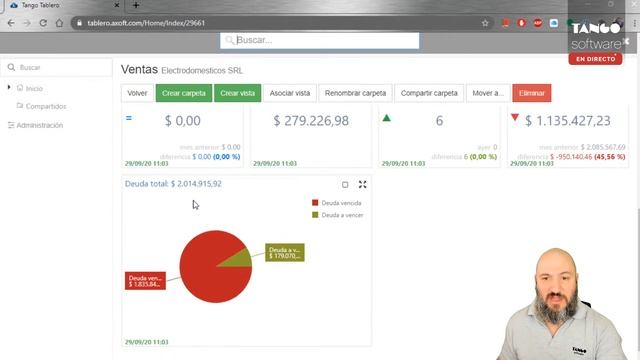Click the (45,56 %) difference percentage

[x=610, y=157]
